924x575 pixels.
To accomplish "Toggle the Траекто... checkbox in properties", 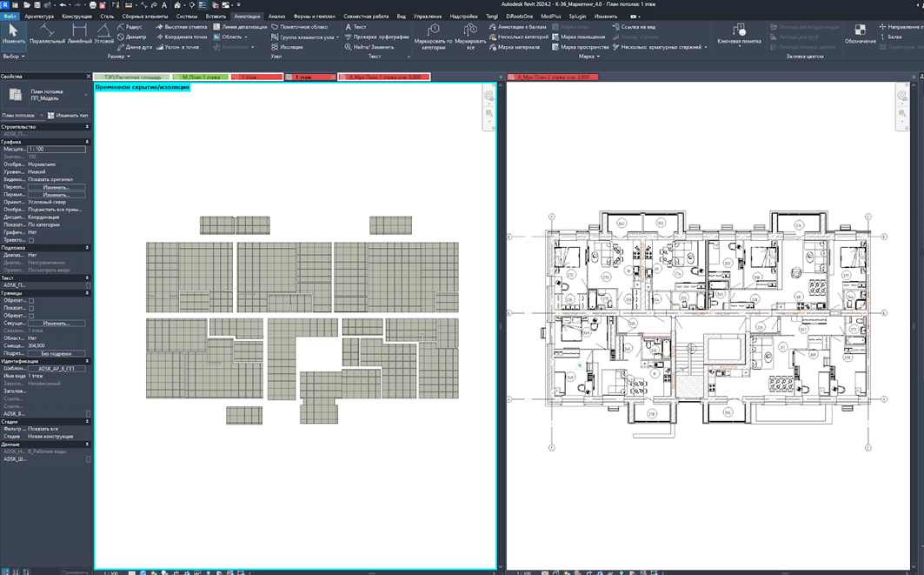I will [x=31, y=240].
